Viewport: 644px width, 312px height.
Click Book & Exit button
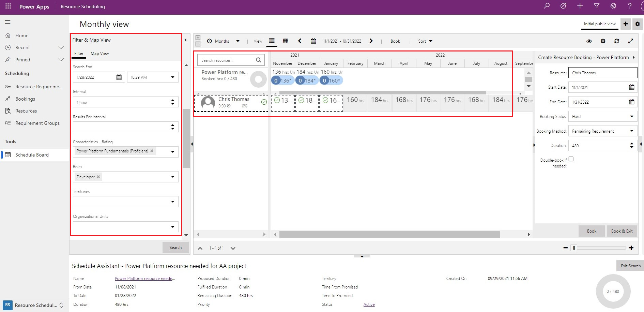click(622, 231)
